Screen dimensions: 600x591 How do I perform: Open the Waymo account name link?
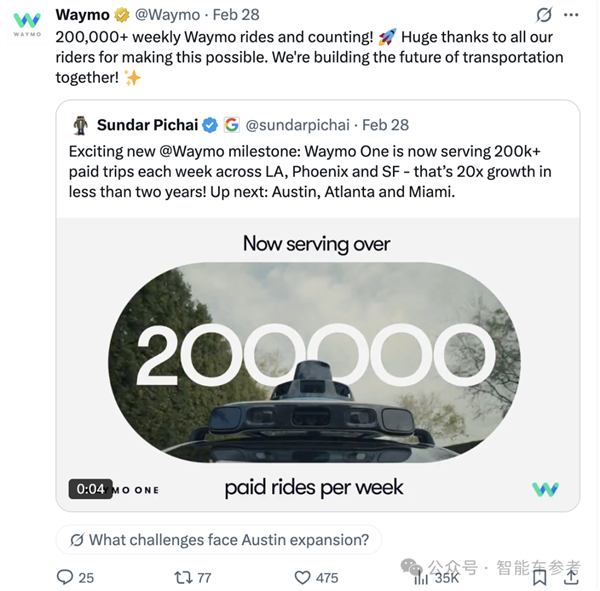(83, 15)
